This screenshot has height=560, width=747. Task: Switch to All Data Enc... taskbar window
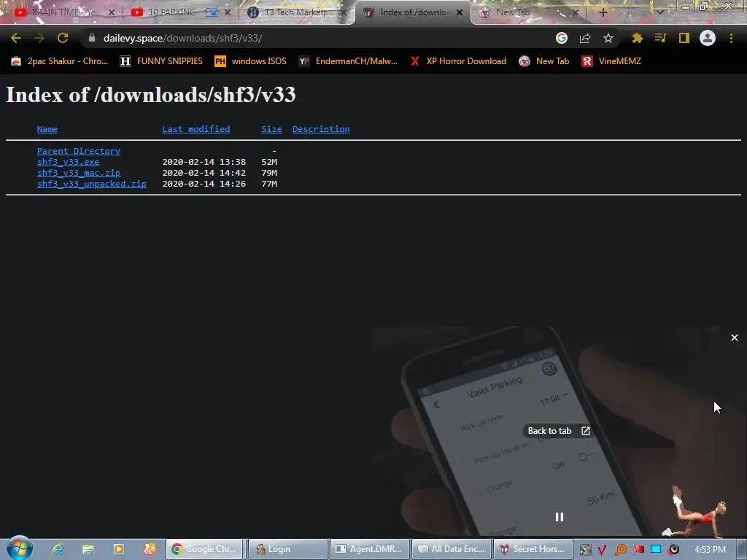pos(452,549)
